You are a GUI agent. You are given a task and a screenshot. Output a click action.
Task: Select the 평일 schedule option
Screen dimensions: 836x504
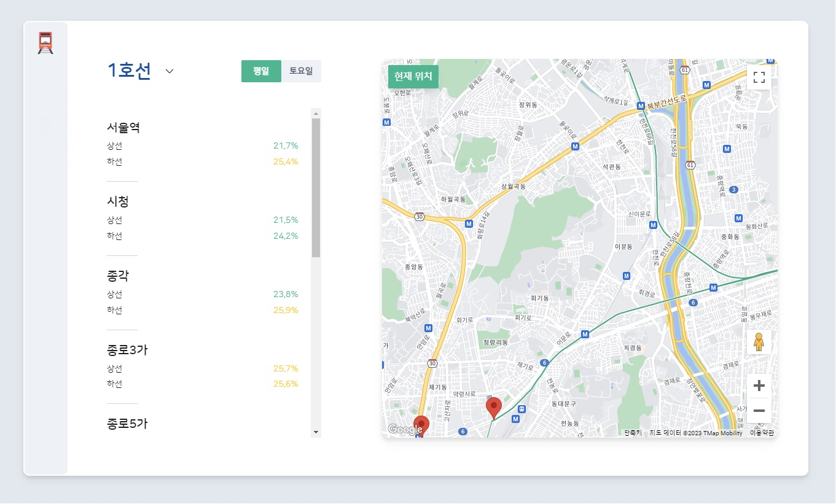tap(261, 71)
